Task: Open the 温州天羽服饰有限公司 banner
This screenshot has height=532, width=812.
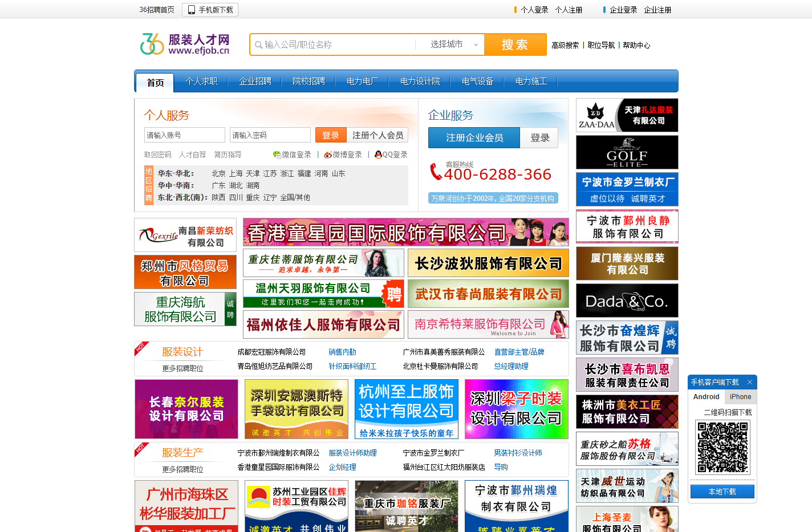Action: [x=323, y=294]
